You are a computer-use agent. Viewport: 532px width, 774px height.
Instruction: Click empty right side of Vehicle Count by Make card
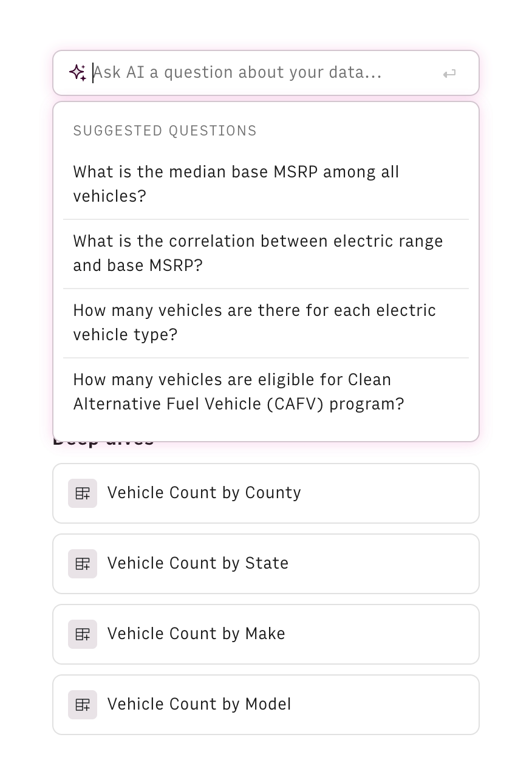coord(395,634)
